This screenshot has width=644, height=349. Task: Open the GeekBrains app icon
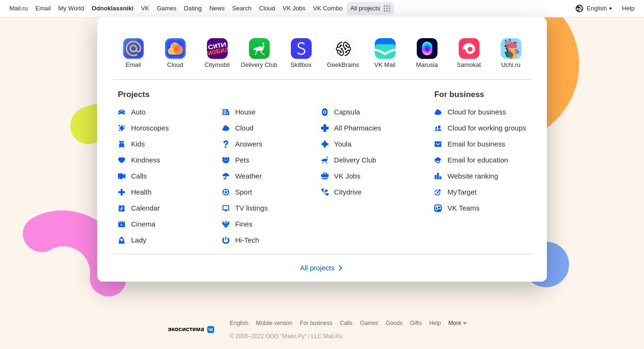(343, 49)
